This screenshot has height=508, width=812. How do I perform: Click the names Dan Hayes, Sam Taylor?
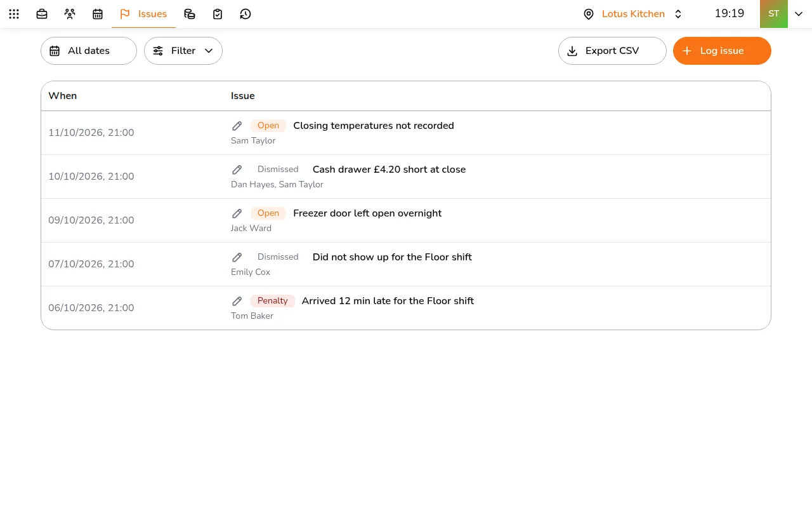point(277,185)
